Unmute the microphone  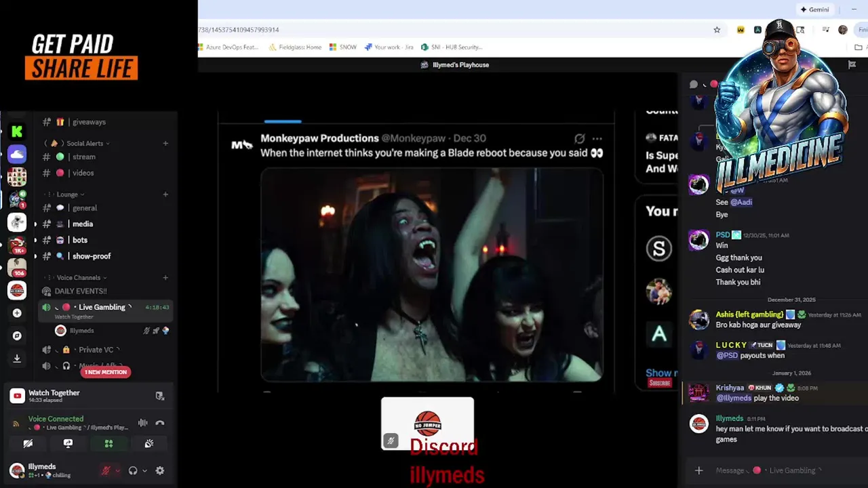click(106, 470)
